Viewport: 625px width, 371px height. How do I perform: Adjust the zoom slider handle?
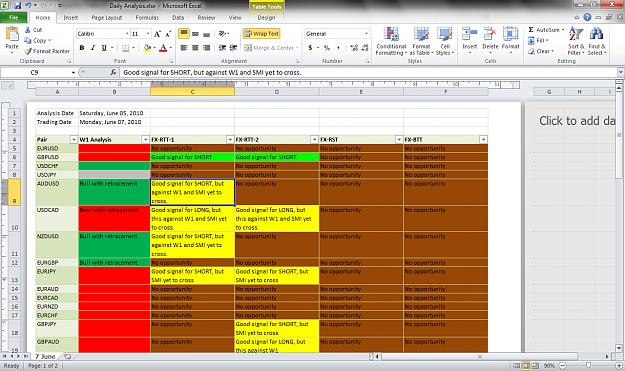pyautogui.click(x=588, y=365)
